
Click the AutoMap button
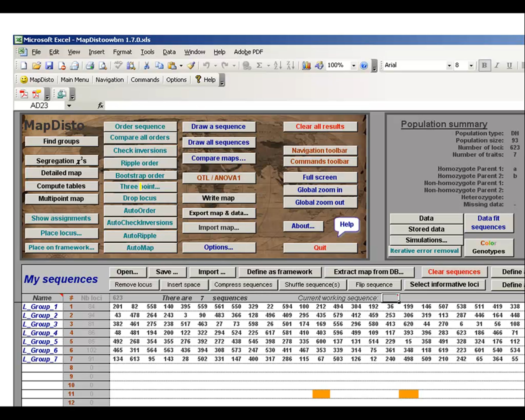coord(140,248)
